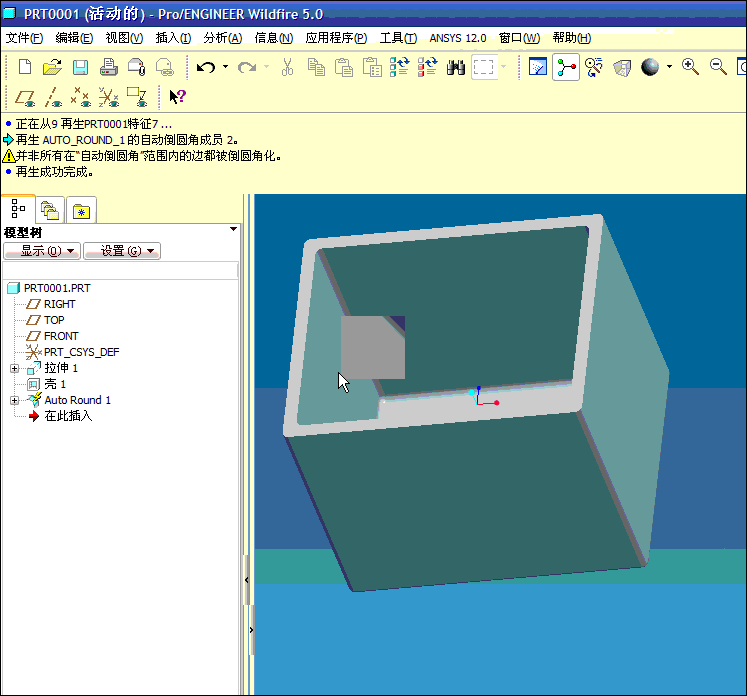Open a file with folder icon
Image resolution: width=747 pixels, height=696 pixels.
point(52,67)
